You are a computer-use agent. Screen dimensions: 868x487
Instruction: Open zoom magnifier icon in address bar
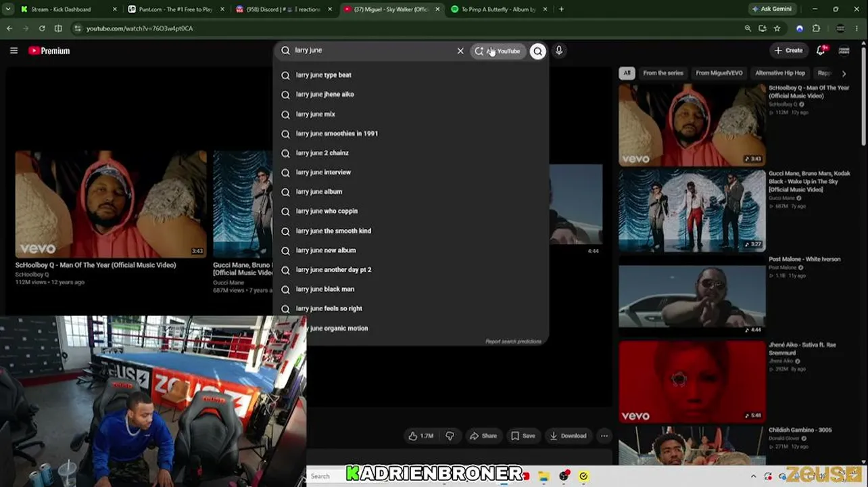coord(748,28)
